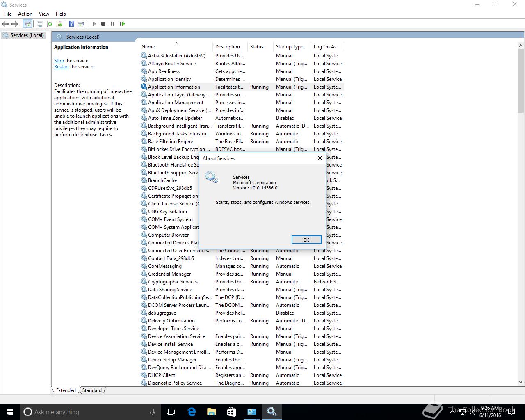525x420 pixels.
Task: Click the Restart Service toolbar icon
Action: 122,24
